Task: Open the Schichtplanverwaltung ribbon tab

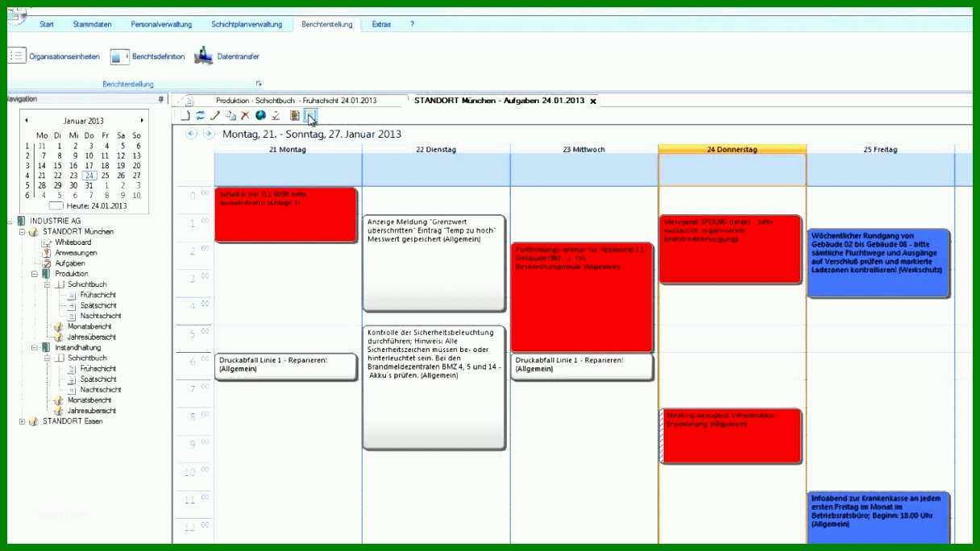Action: coord(247,24)
